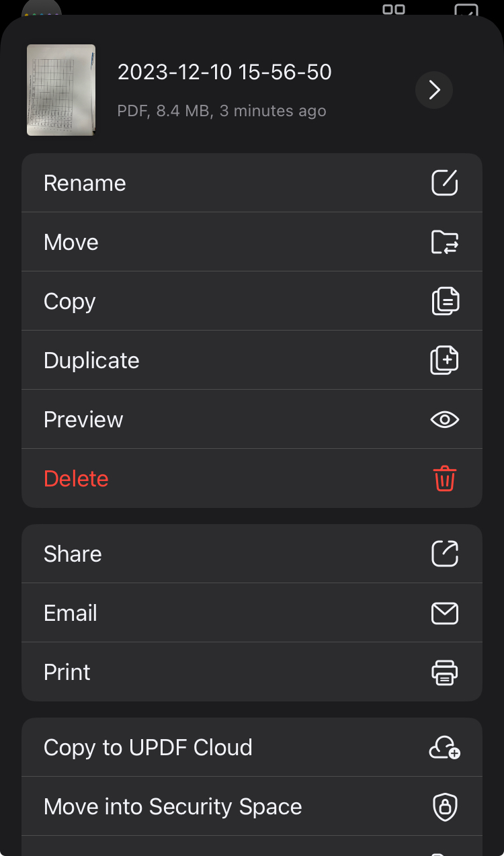Click the Print printer icon
504x856 pixels.
coord(444,672)
